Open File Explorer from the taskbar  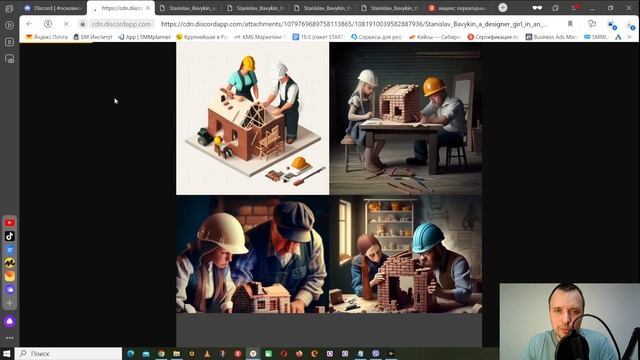pyautogui.click(x=177, y=353)
